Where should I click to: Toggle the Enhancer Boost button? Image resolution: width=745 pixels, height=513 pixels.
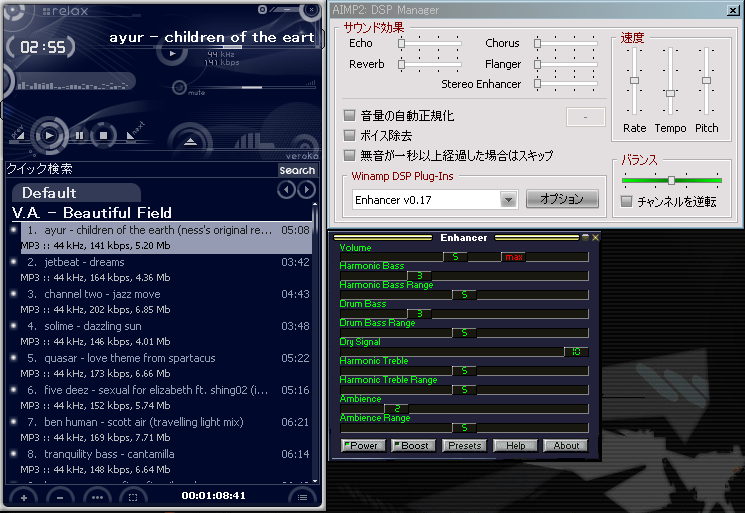coord(413,446)
